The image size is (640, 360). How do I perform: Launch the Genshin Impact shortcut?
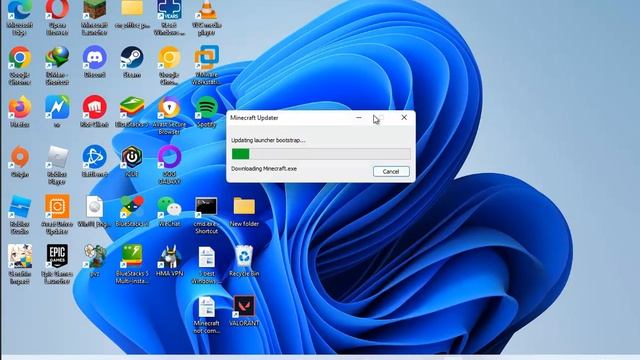pos(20,264)
